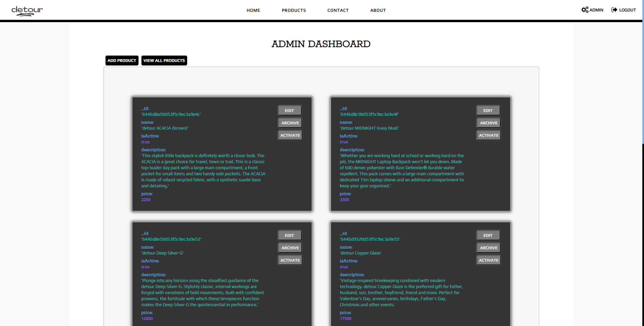644x326 pixels.
Task: Activate the detour Copper Glaze product
Action: (x=489, y=260)
